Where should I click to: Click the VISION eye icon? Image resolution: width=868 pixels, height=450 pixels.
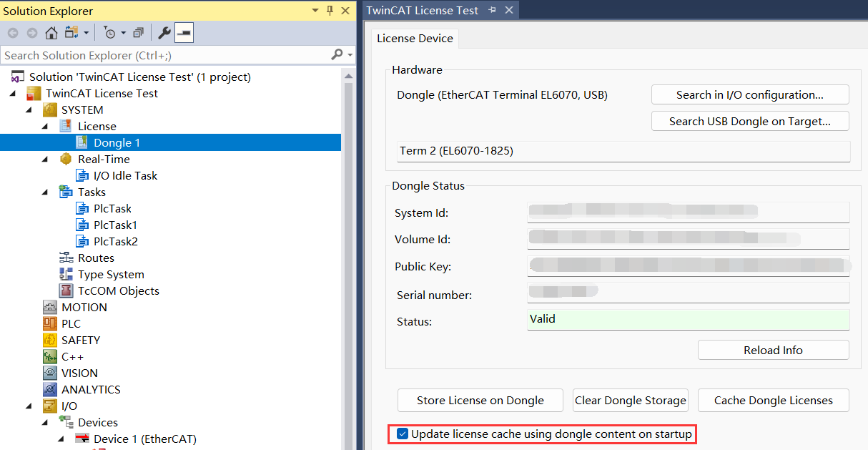[x=50, y=373]
